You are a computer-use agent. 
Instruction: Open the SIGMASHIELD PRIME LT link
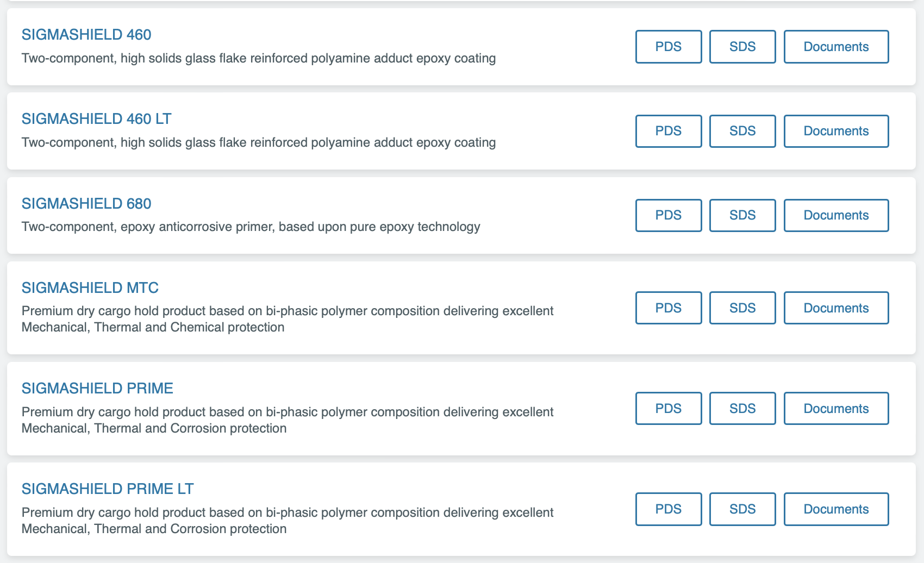[108, 489]
